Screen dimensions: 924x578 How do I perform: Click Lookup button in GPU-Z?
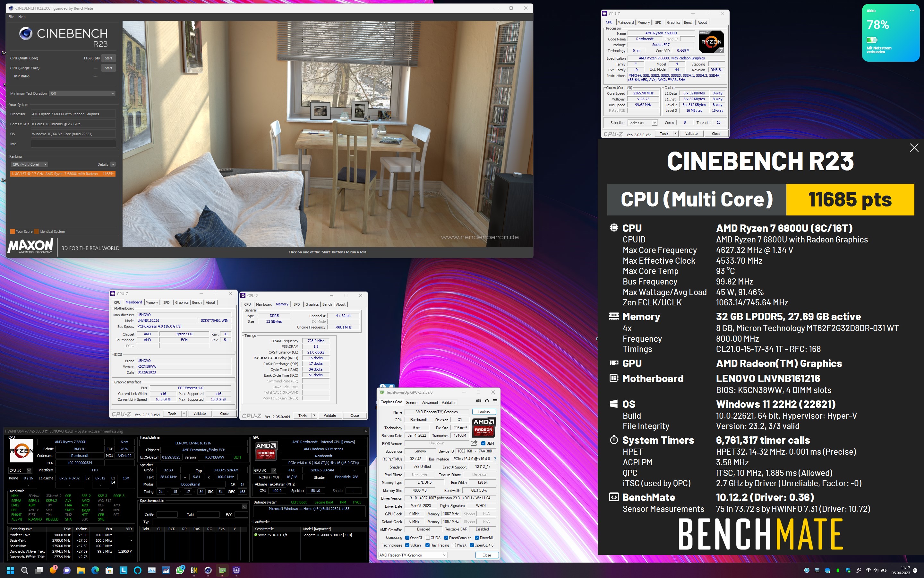(484, 412)
